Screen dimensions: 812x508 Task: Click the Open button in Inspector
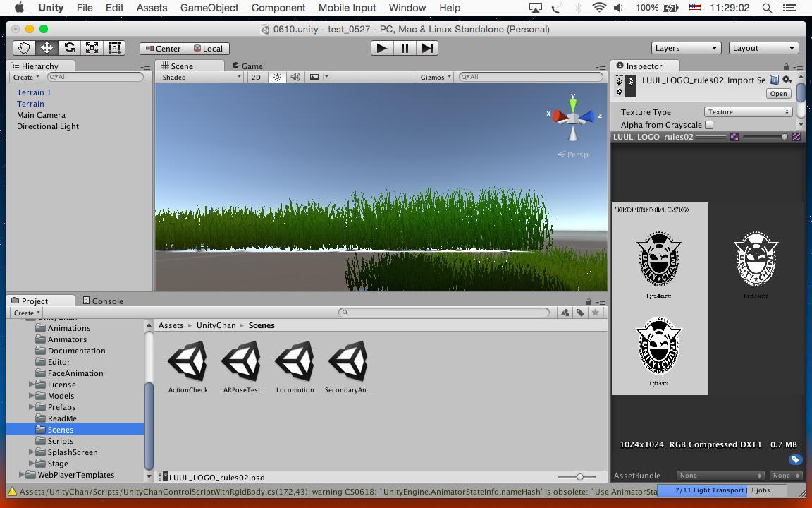(x=778, y=94)
